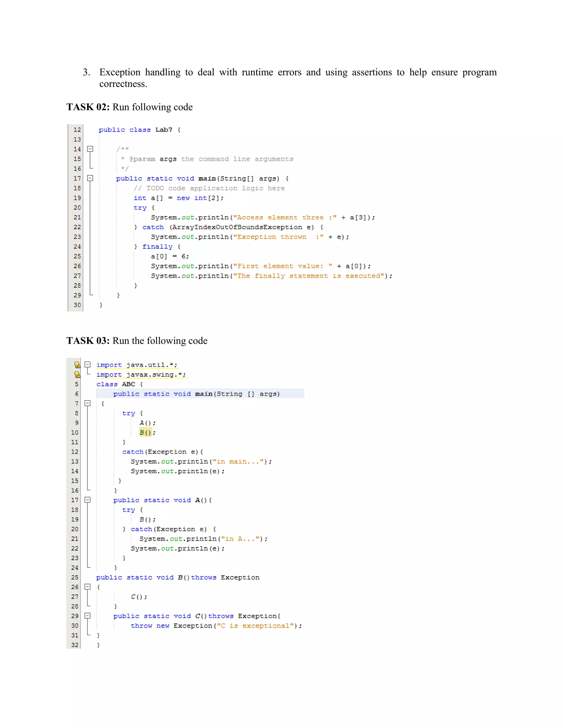This screenshot has height=728, width=563.
Task: Click 'public static void B()throws Exception' line
Action: pyautogui.click(x=178, y=578)
